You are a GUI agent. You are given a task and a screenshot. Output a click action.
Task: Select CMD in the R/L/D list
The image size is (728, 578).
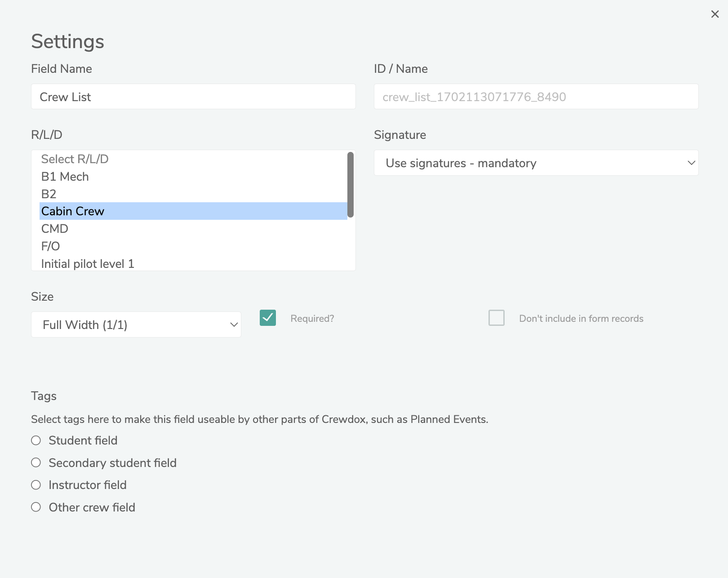coord(55,229)
